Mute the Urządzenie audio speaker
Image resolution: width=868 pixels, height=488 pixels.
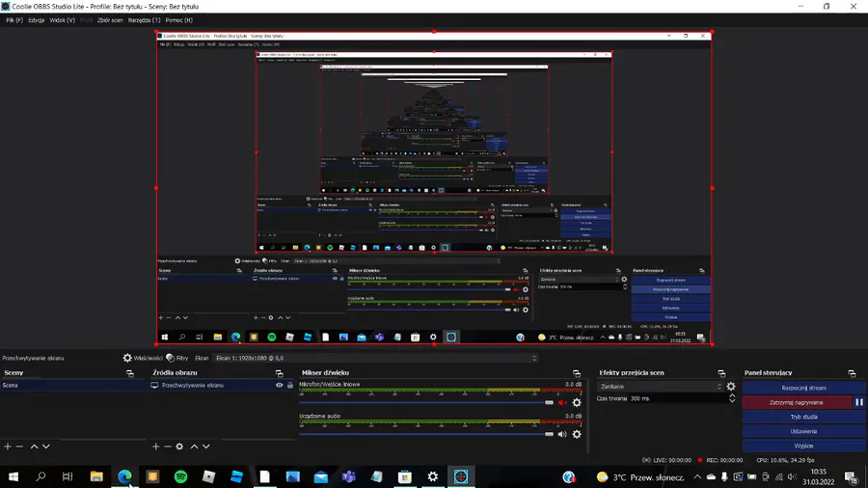coord(562,434)
